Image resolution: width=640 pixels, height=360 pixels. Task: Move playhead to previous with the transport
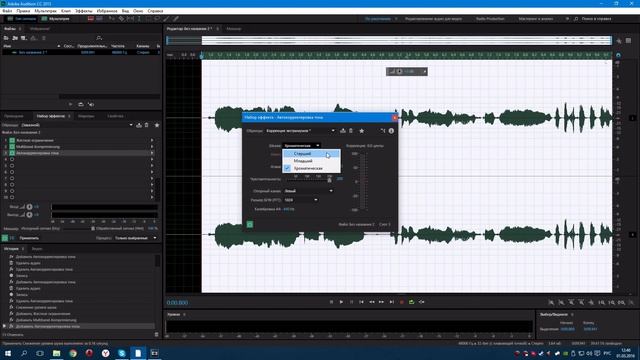[x=362, y=302]
